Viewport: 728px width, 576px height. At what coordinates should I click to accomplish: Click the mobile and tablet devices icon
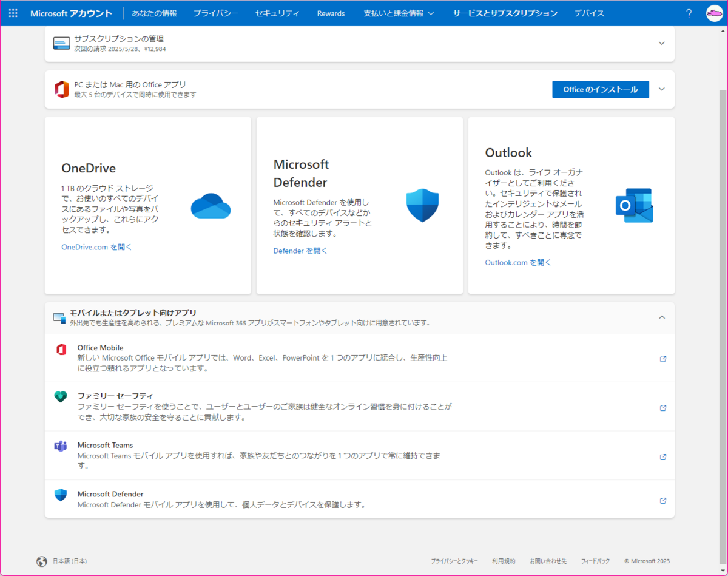tap(59, 317)
